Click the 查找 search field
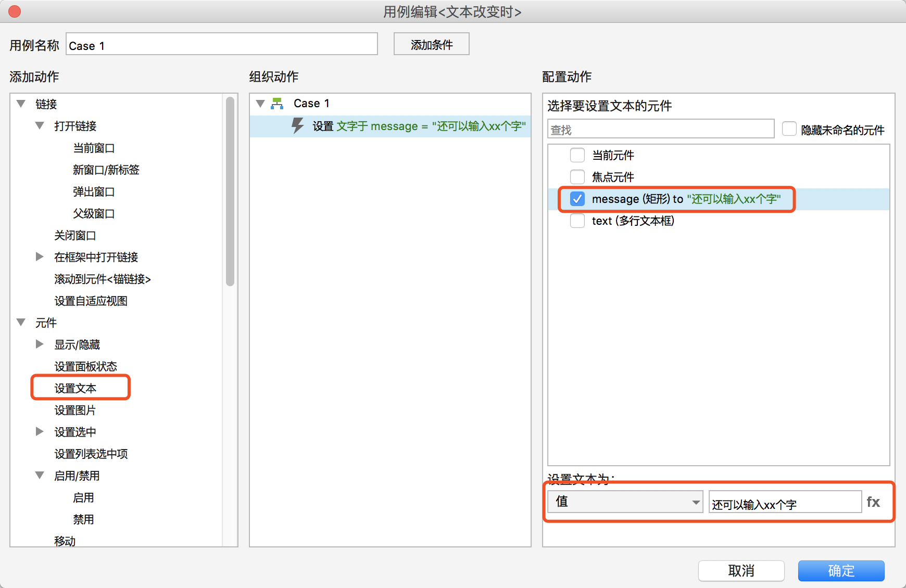 [x=661, y=129]
